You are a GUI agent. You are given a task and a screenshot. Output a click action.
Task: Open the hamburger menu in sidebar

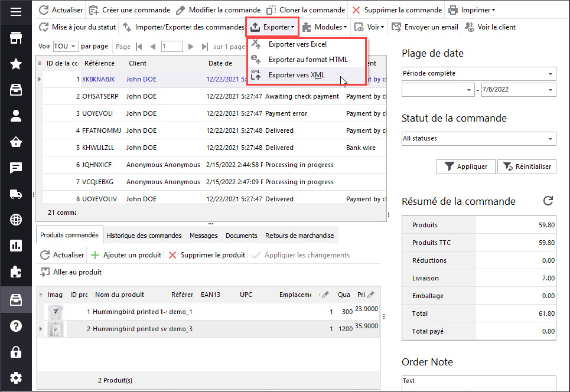coord(16,12)
